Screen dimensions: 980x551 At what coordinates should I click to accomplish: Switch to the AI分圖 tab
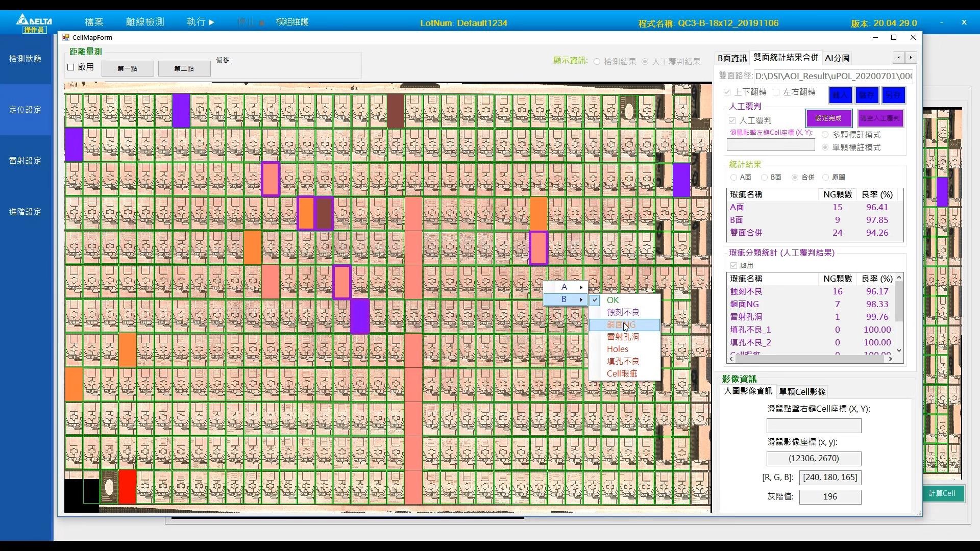[x=837, y=58]
